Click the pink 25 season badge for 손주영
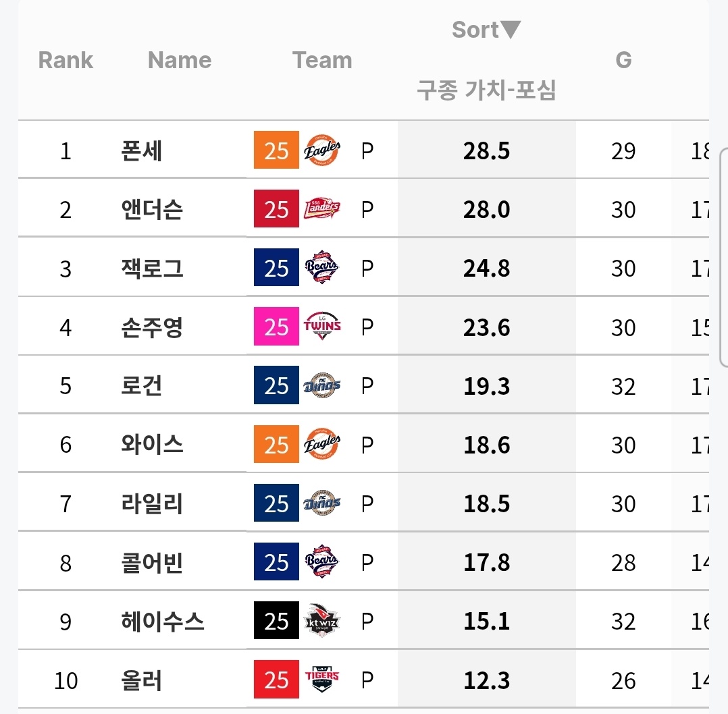728x714 pixels. pyautogui.click(x=276, y=327)
